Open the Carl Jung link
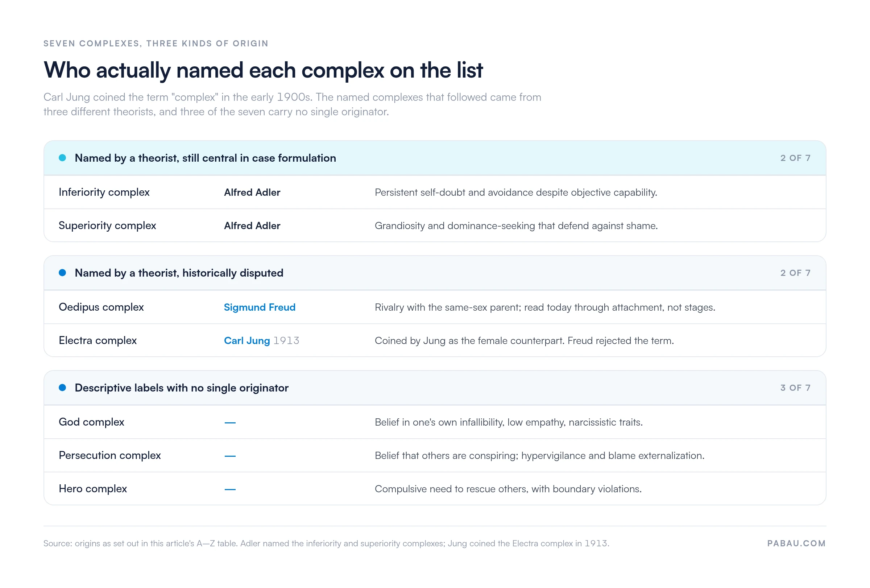Screen dimensions: 870x588 [x=247, y=341]
